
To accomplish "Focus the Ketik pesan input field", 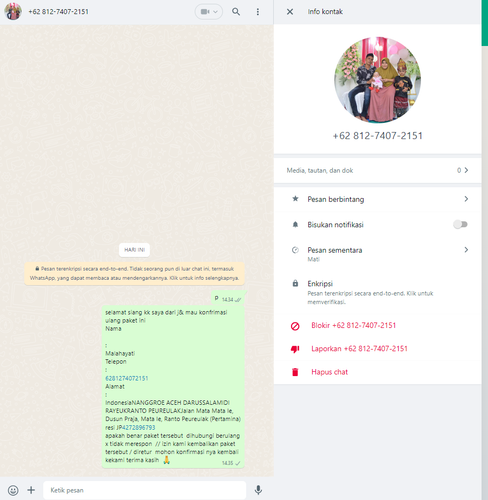I will (x=144, y=490).
